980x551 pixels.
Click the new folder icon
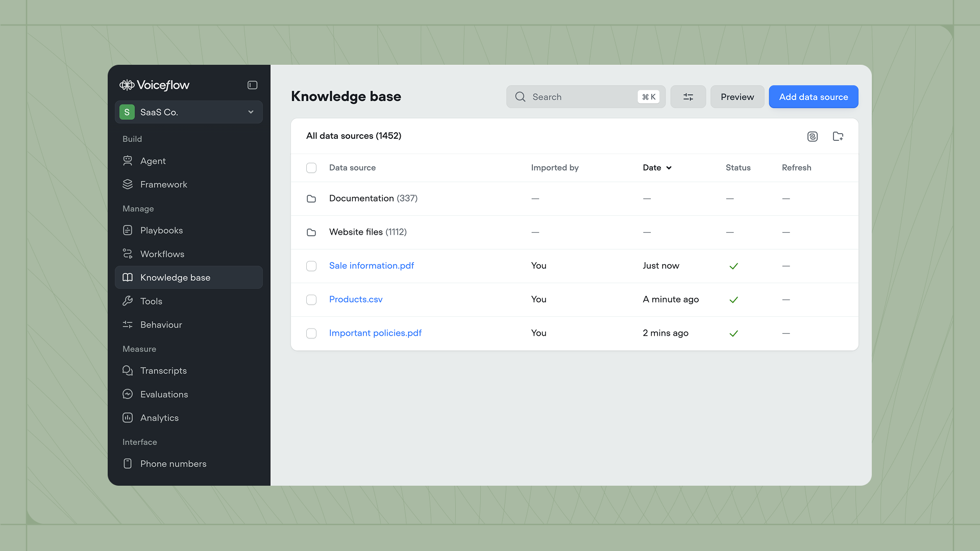[x=838, y=136]
